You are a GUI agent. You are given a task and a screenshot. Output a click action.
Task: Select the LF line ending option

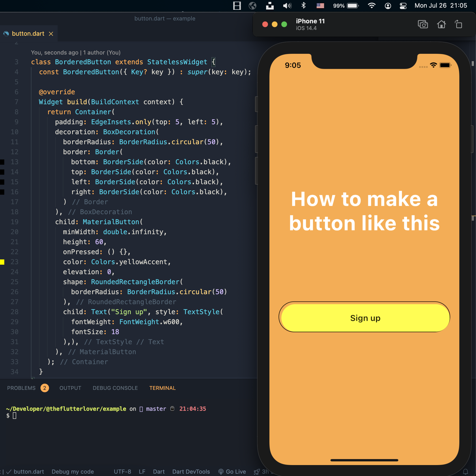(142, 471)
